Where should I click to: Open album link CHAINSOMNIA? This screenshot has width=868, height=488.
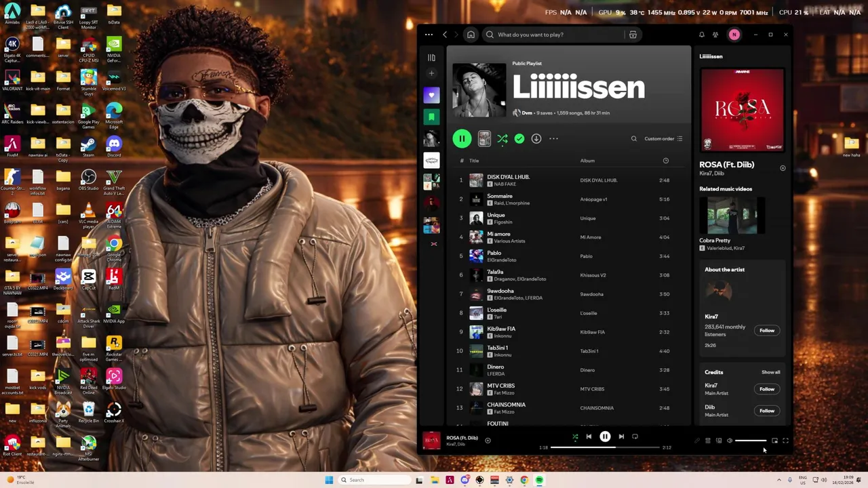coord(597,408)
